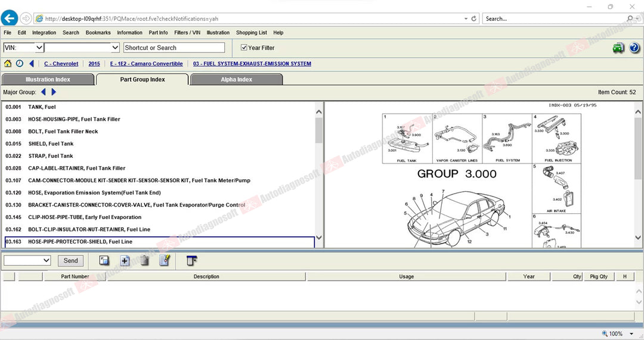Follow the E - 1E2 - Camaro Convertible link
644x340 pixels.
tap(146, 64)
